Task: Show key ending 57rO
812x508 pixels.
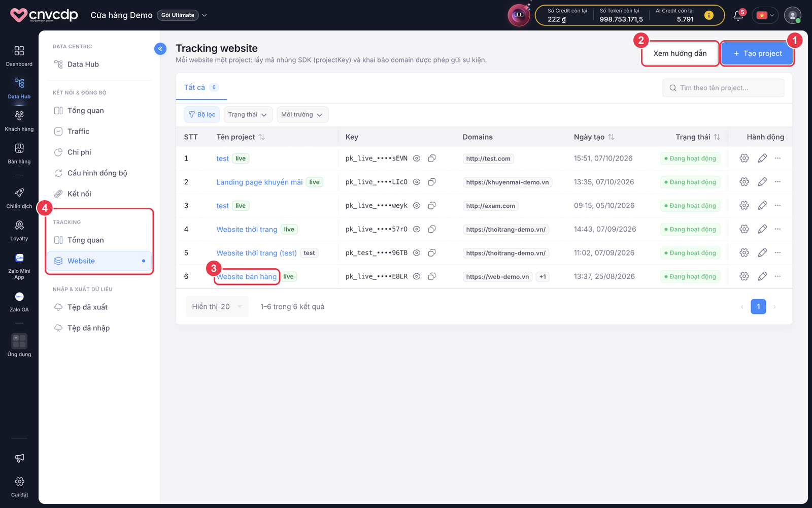Action: click(417, 229)
